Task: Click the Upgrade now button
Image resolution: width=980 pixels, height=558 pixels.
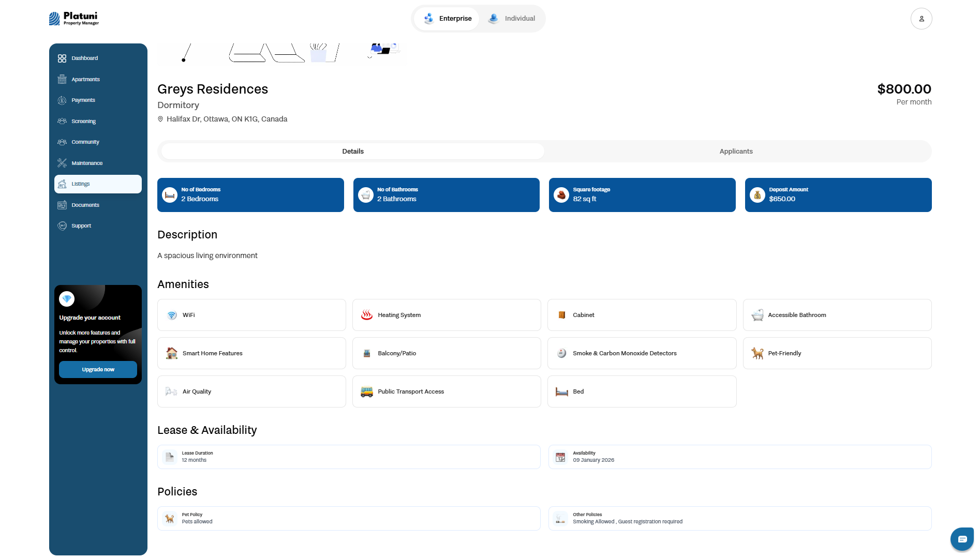Action: tap(98, 370)
